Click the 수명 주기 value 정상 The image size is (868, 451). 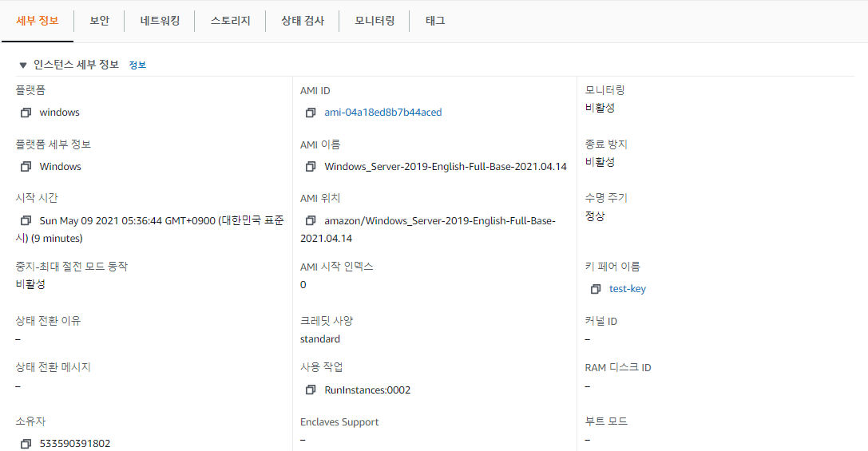pyautogui.click(x=595, y=216)
